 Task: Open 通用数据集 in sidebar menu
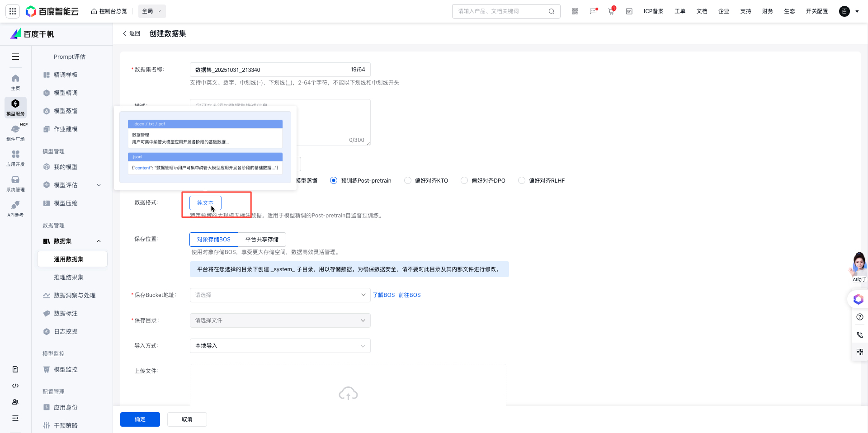(x=69, y=259)
